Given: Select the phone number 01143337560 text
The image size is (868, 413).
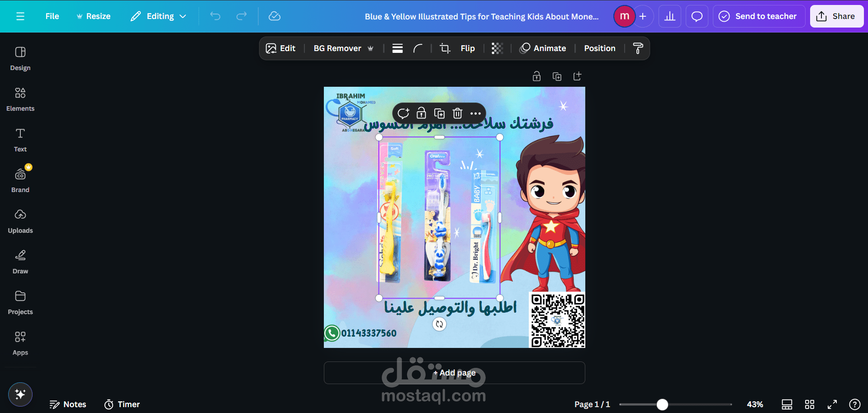Looking at the screenshot, I should [x=369, y=333].
